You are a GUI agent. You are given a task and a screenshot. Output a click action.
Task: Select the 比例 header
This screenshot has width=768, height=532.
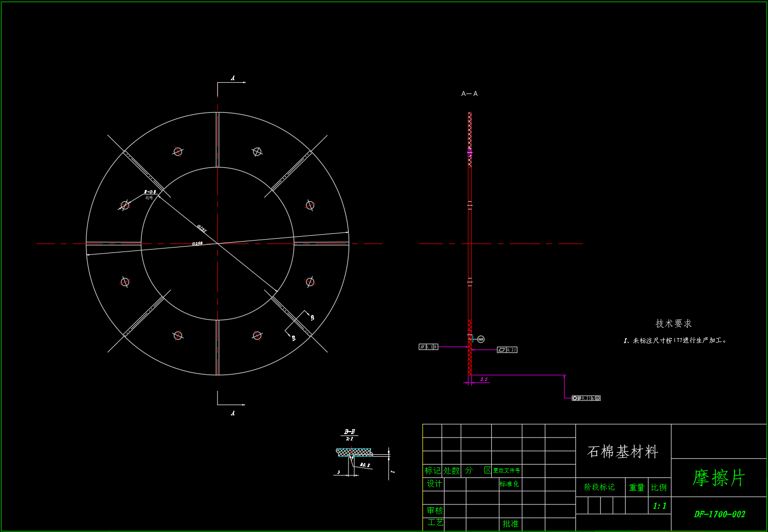659,487
